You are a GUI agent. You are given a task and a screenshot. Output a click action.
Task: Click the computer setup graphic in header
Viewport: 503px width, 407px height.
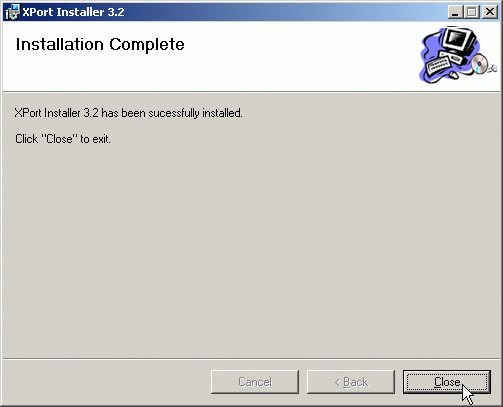458,55
